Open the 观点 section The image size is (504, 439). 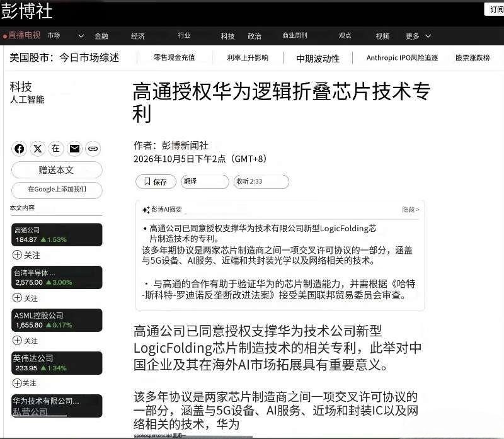point(345,35)
